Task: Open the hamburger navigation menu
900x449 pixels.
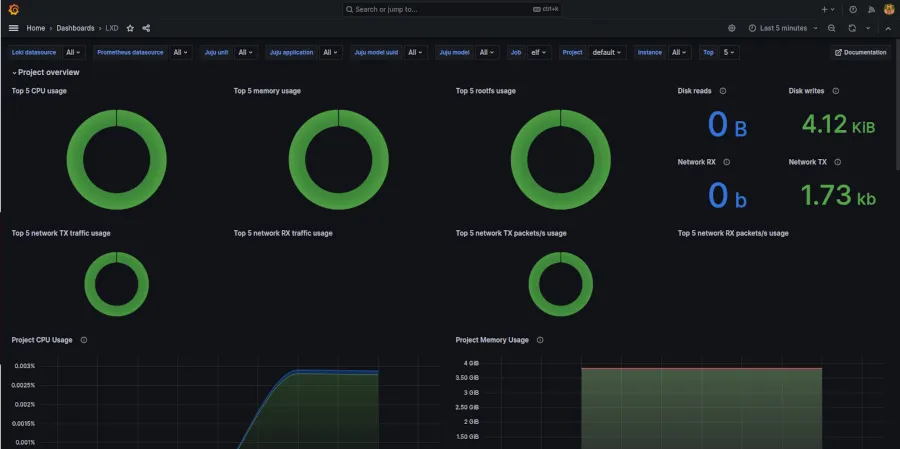Action: pyautogui.click(x=13, y=28)
